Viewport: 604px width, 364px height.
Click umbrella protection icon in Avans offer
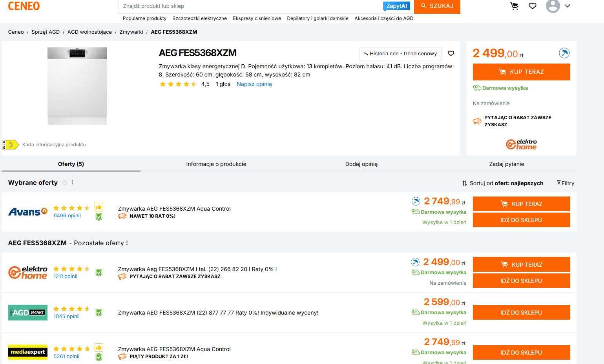tap(416, 201)
